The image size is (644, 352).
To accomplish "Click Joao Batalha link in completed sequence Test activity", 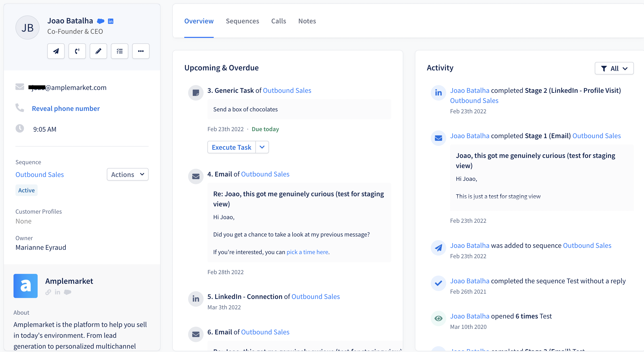I will pos(470,281).
